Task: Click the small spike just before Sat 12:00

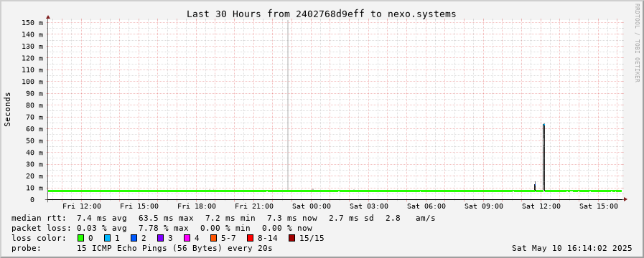Action: (535, 186)
